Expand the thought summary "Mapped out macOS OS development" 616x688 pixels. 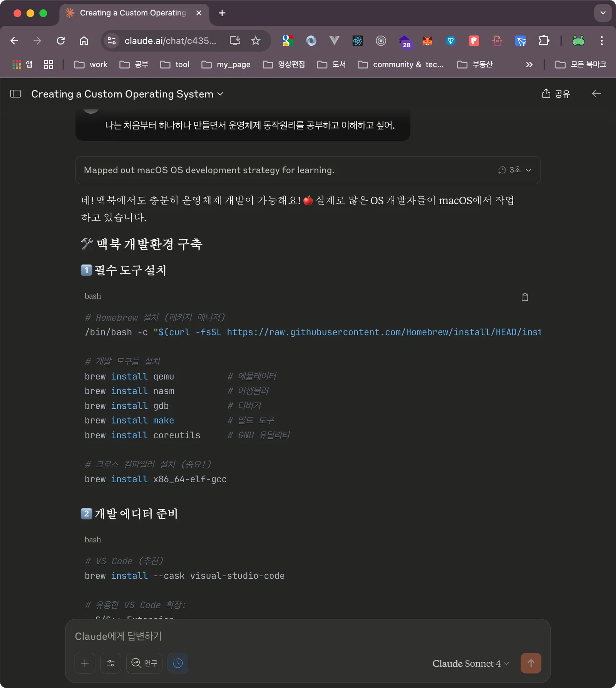tap(308, 170)
